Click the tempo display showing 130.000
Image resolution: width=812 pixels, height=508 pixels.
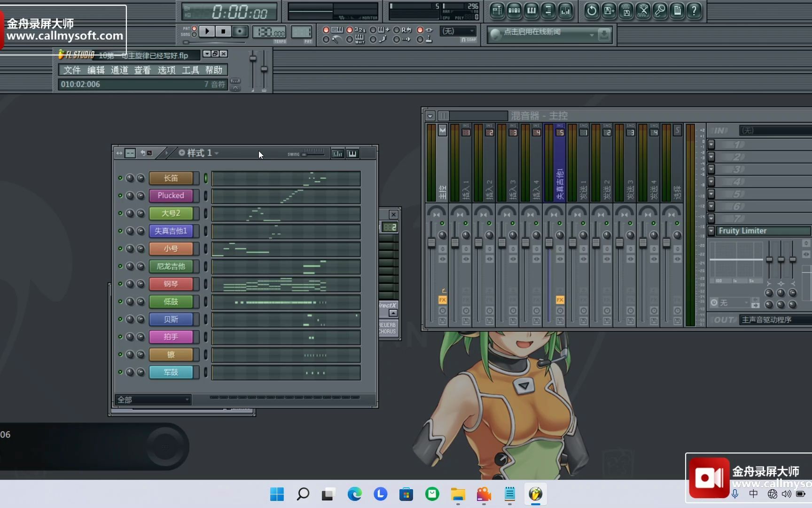click(x=269, y=32)
